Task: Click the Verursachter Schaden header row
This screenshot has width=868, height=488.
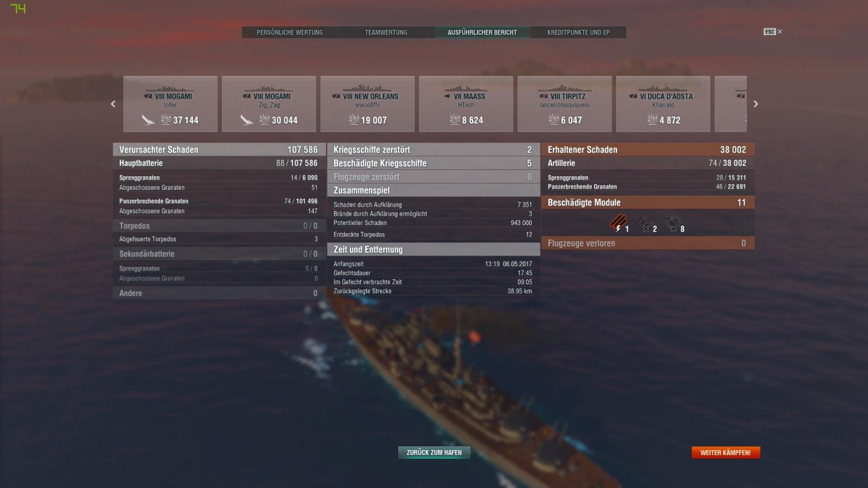Action: 219,150
